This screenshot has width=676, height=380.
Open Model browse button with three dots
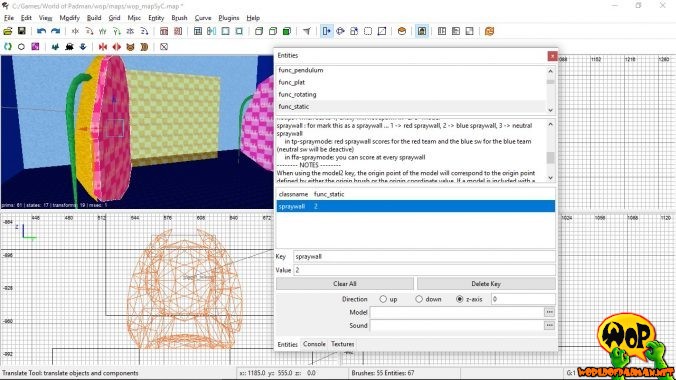click(549, 312)
